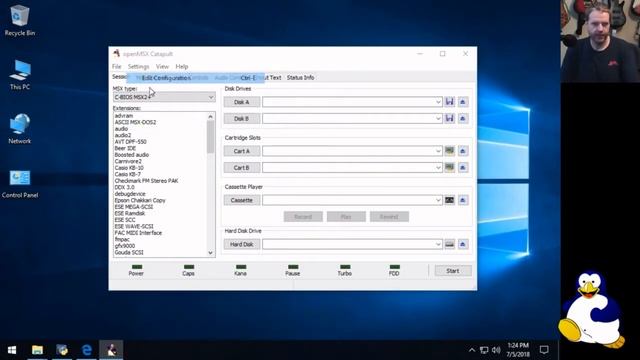
Task: Open the File menu
Action: (117, 67)
